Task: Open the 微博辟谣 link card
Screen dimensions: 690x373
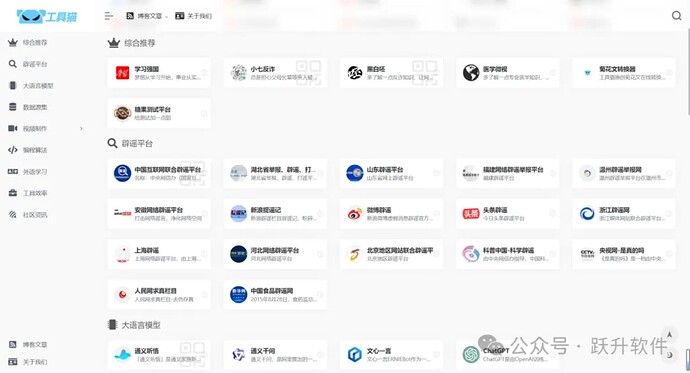Action: pyautogui.click(x=391, y=214)
